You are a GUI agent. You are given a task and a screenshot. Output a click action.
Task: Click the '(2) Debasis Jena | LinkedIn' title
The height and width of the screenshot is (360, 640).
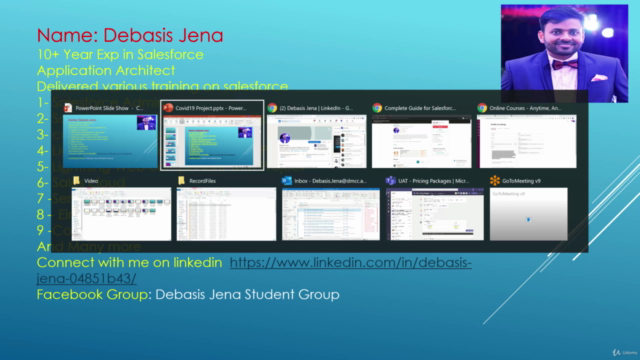pyautogui.click(x=316, y=108)
